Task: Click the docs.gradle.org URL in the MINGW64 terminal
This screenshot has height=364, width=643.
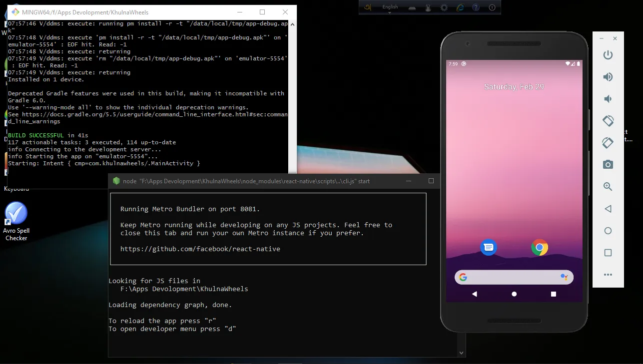Action: pos(148,118)
